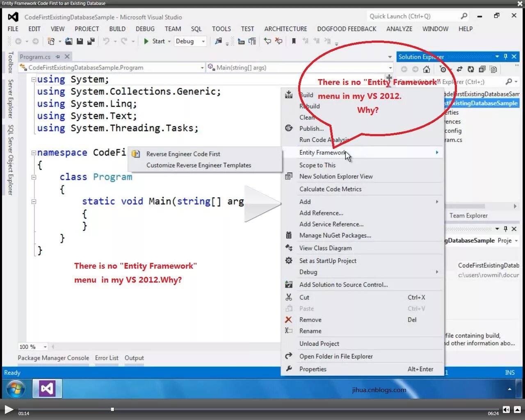This screenshot has width=525, height=420.
Task: Click the Save toolbar icon
Action: tap(80, 41)
